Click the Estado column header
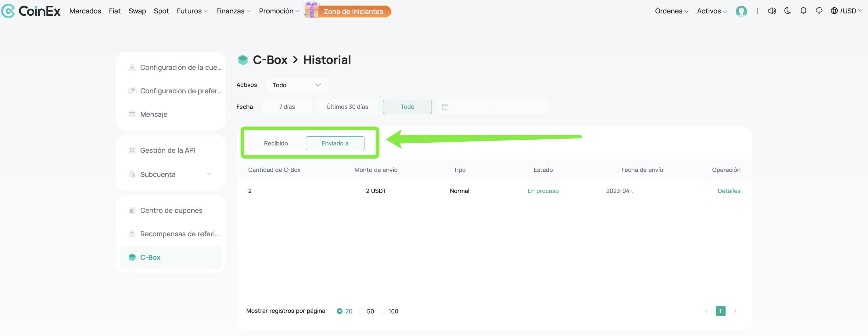868x336 pixels. point(543,170)
